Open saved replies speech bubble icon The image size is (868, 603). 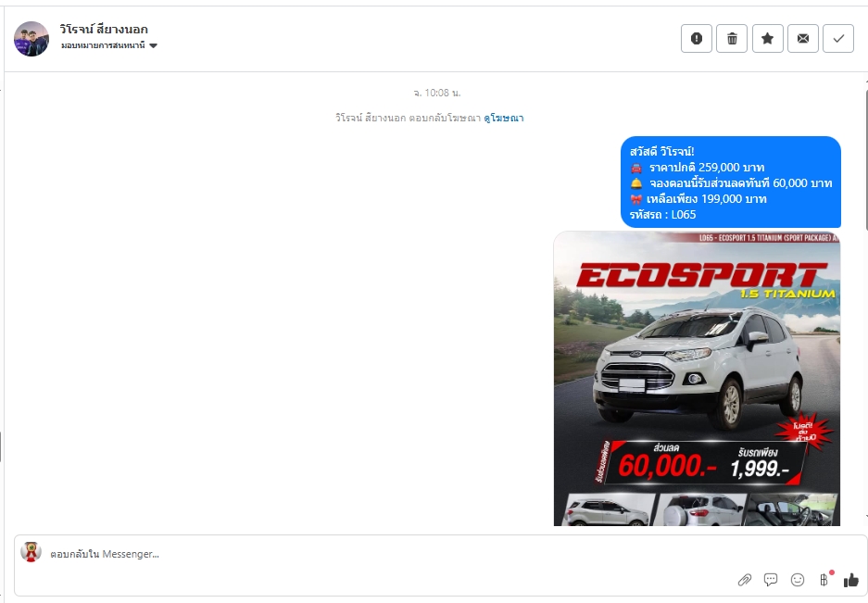(771, 580)
